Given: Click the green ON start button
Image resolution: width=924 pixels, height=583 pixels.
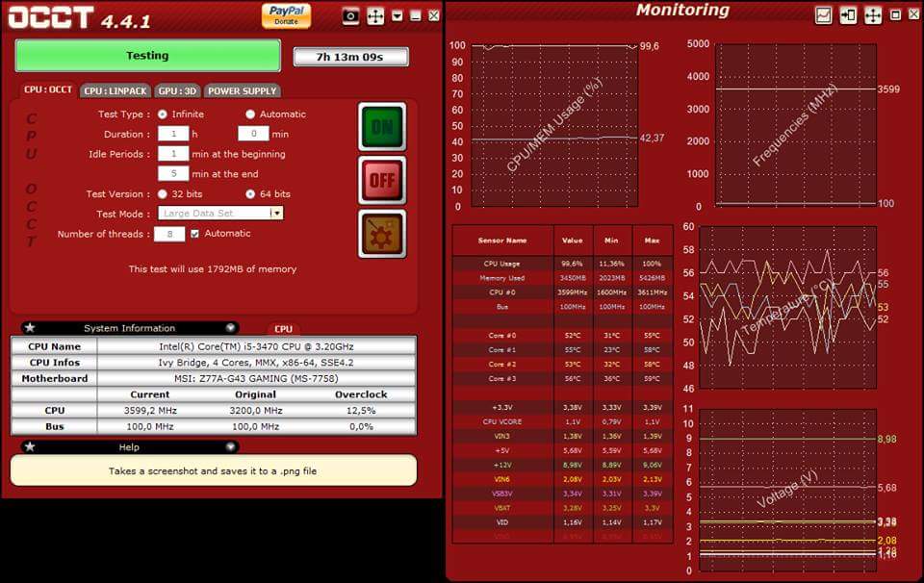Looking at the screenshot, I should coord(382,127).
